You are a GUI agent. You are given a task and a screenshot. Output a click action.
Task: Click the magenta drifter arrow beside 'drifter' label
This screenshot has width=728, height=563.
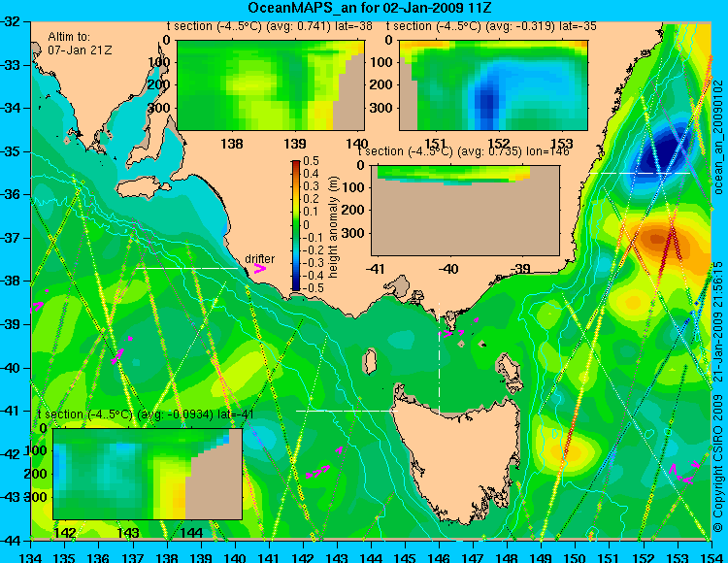(259, 269)
